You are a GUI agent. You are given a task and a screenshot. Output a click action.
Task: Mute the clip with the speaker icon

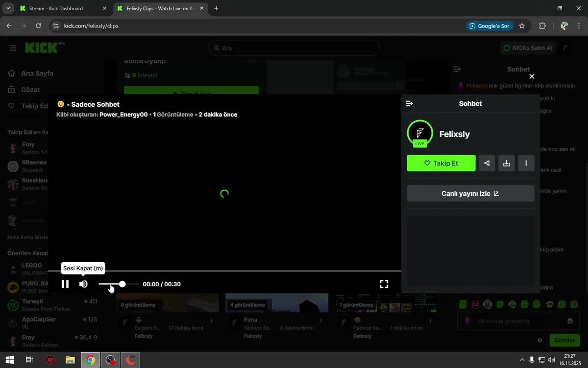[83, 284]
